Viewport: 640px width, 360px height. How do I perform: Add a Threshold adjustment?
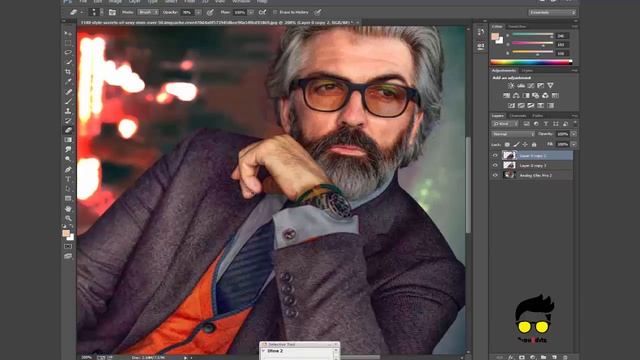point(531,105)
